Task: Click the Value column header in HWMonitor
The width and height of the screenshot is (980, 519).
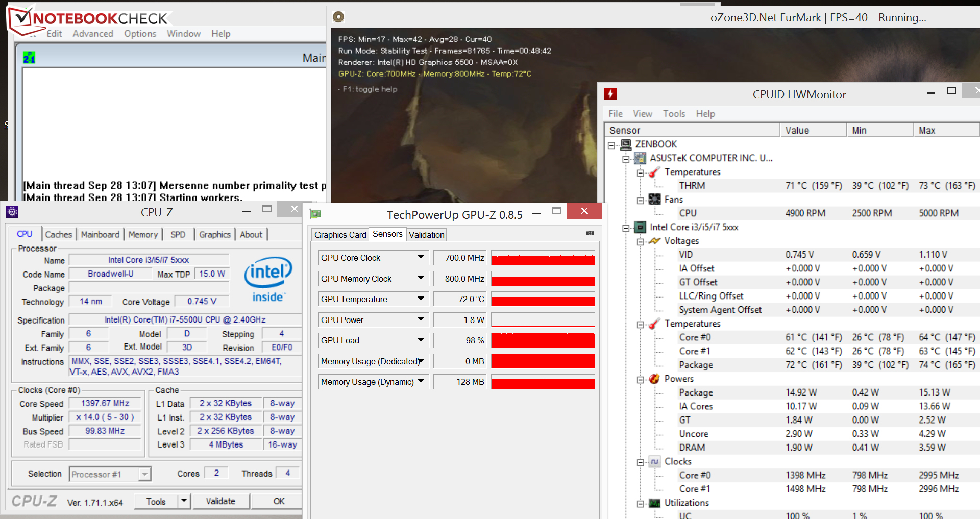Action: (813, 130)
